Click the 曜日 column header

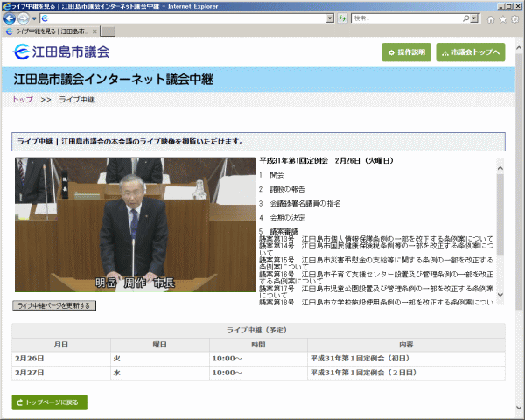[x=160, y=345]
